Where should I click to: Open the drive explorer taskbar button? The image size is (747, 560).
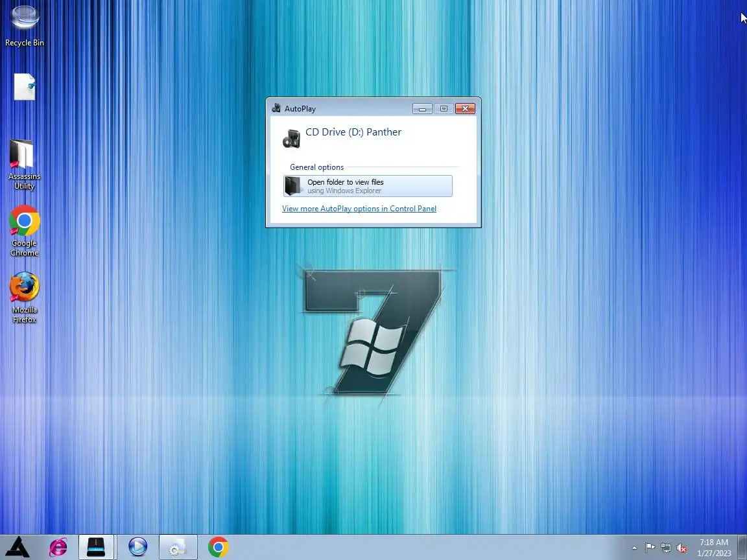96,547
